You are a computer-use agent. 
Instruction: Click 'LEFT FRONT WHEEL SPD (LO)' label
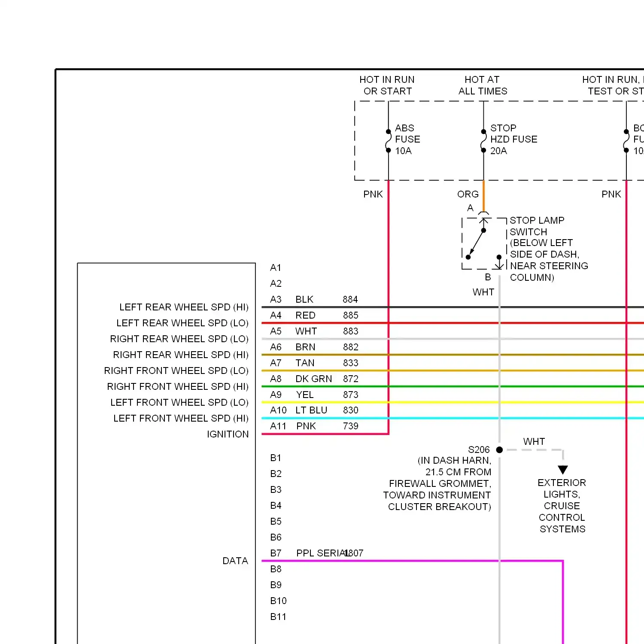point(179,403)
